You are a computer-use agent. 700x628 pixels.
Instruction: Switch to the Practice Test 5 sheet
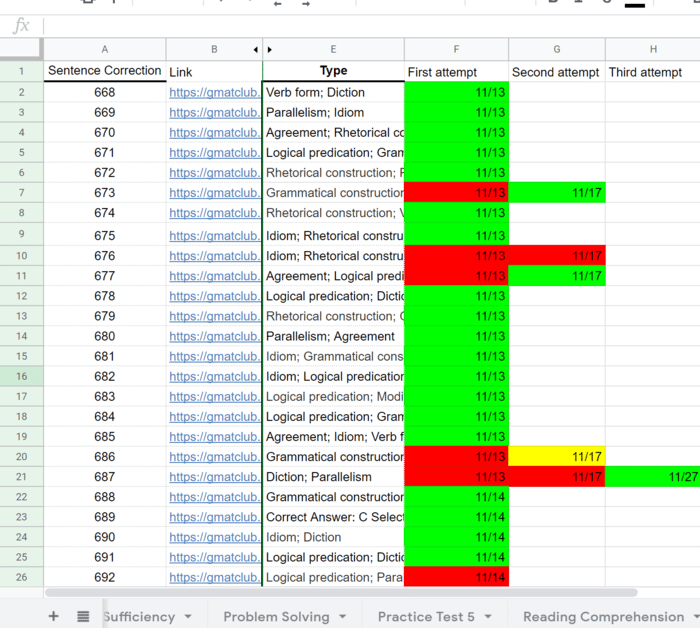(426, 617)
